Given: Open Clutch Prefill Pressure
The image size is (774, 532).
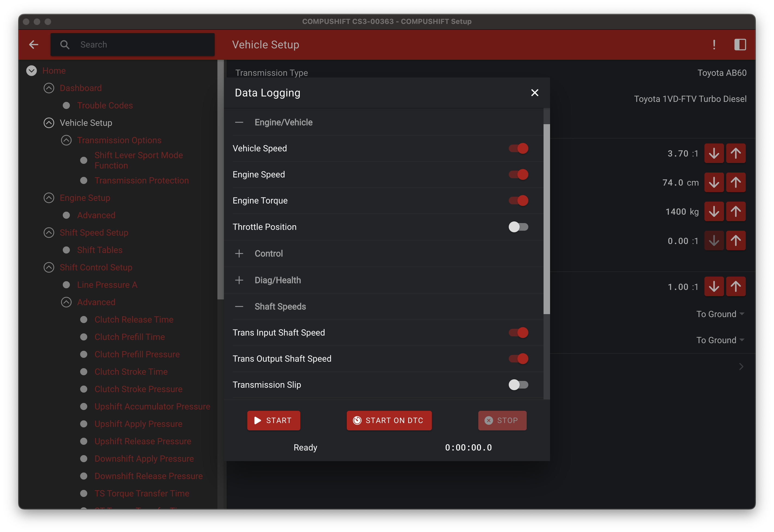Looking at the screenshot, I should click(137, 354).
